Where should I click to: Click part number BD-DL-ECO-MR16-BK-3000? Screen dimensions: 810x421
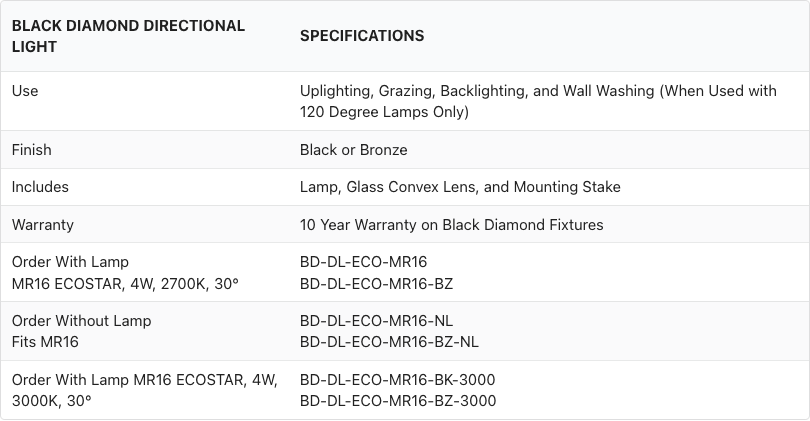[397, 380]
